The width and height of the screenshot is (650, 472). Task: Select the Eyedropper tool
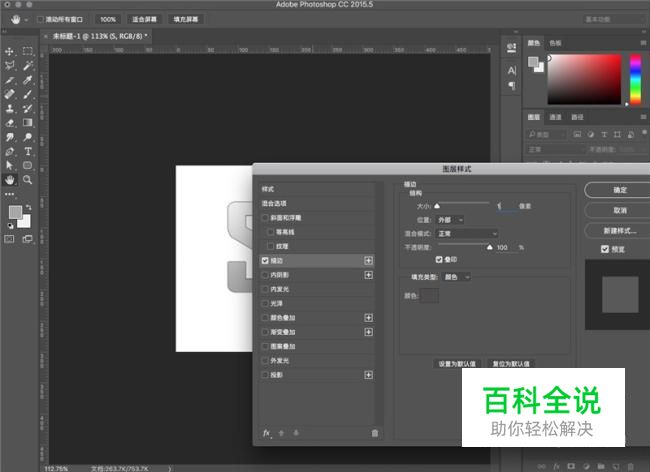click(27, 80)
